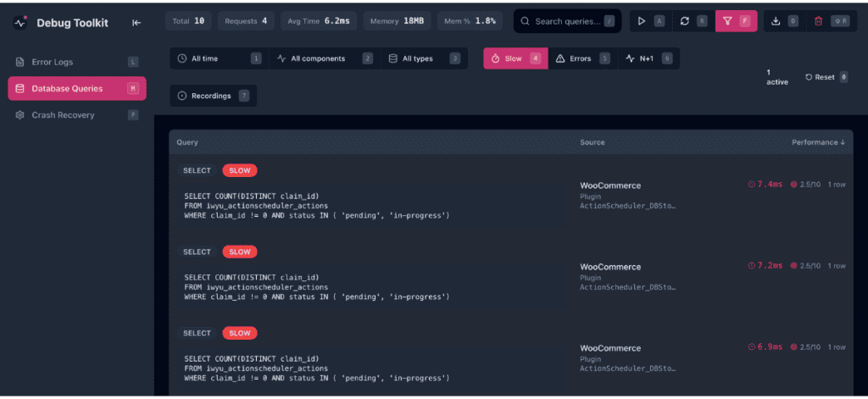Click SLOW badge on the 7.4ms query
Screen dimensions: 868x399
[240, 170]
